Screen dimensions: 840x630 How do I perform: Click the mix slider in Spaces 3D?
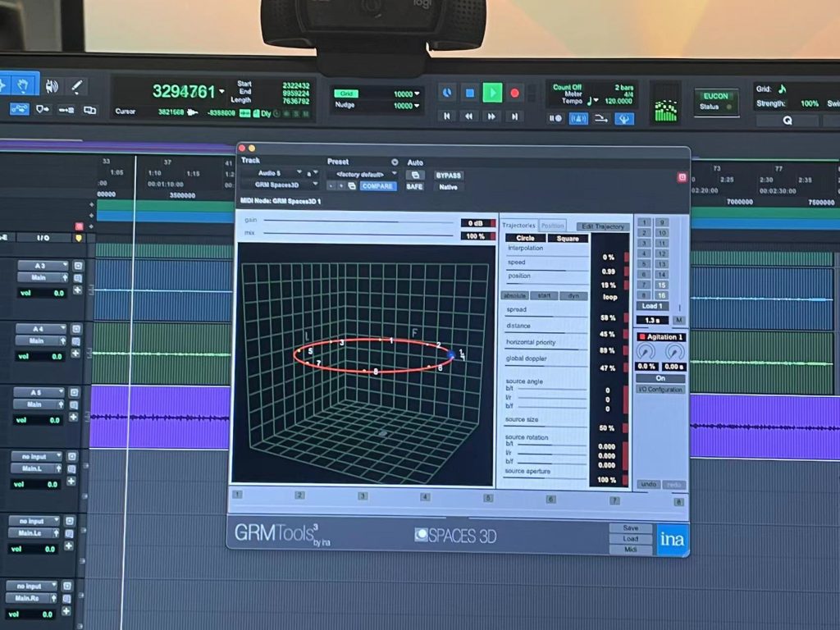click(358, 234)
